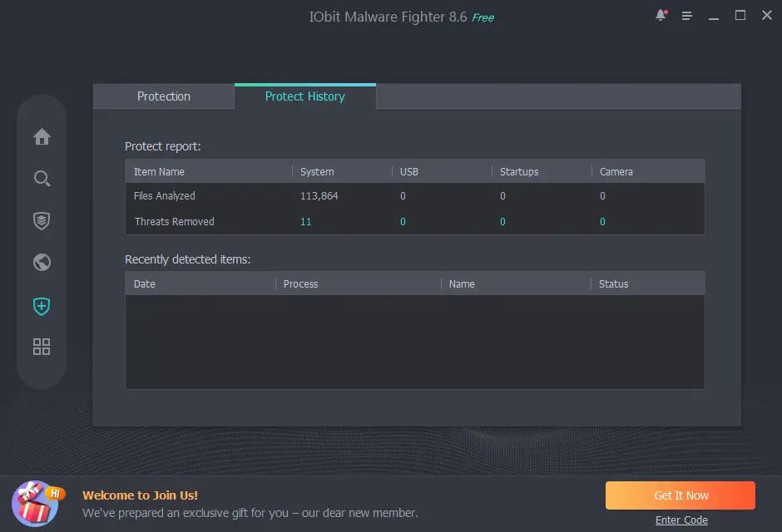Open the four-squares Action Center icon
Image resolution: width=782 pixels, height=532 pixels.
coord(42,347)
